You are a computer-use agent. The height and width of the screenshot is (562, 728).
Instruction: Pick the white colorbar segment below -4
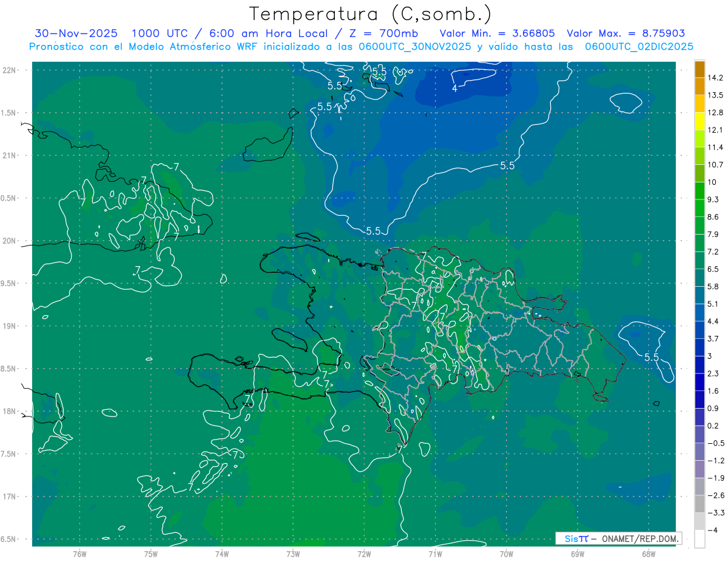point(699,539)
